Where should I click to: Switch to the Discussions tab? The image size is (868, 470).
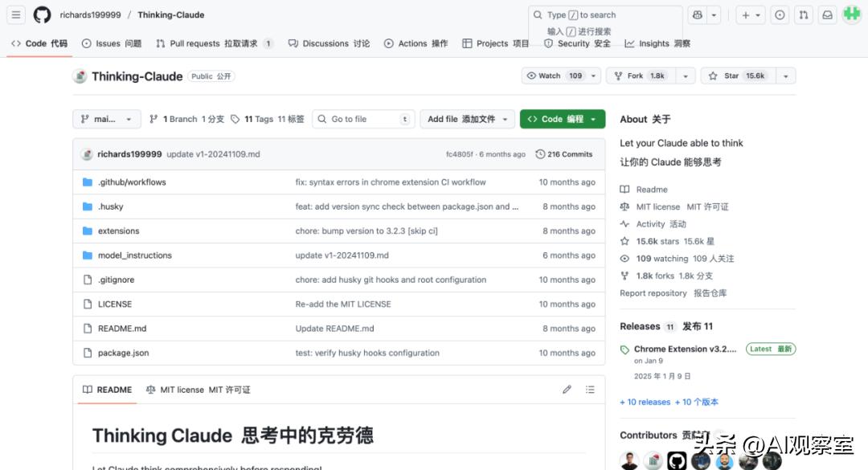click(x=329, y=43)
